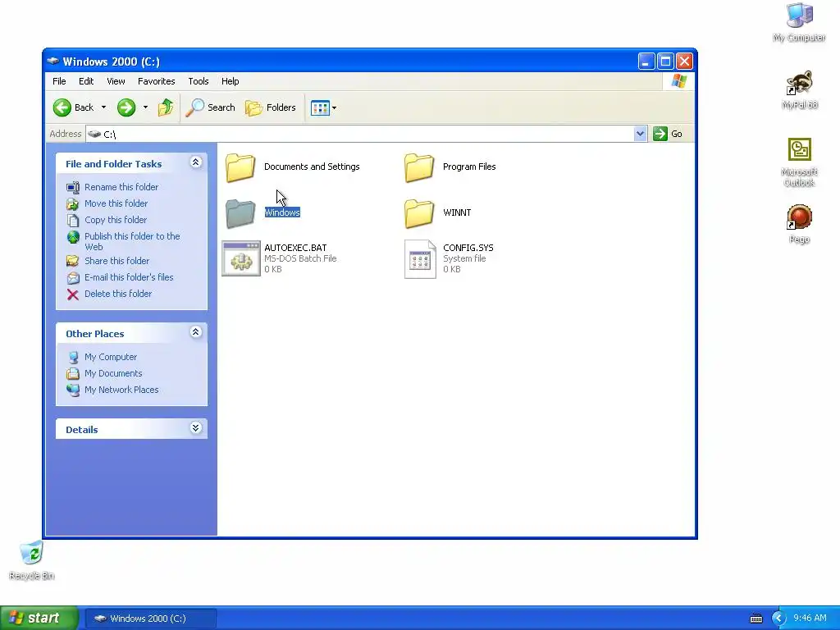Open the View menu
840x630 pixels.
(116, 81)
